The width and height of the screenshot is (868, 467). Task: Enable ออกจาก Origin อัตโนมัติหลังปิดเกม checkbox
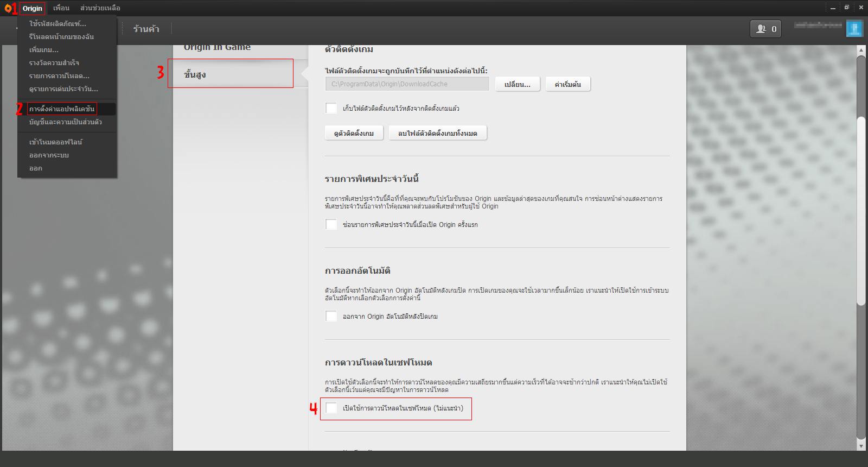coord(331,316)
